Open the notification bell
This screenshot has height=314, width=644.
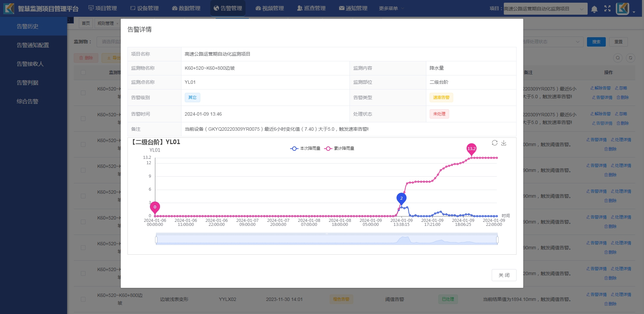tap(594, 9)
